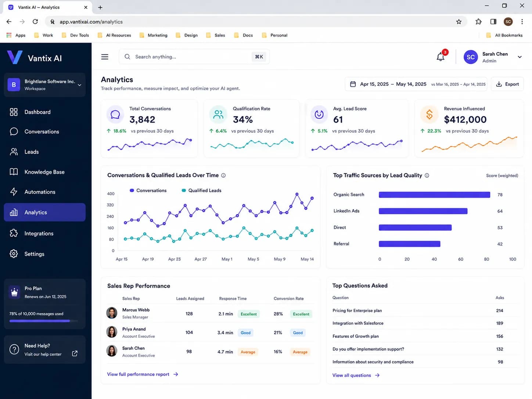Expand the Brightlane Software workspace switcher
Viewport: 532px width, 399px height.
point(45,85)
